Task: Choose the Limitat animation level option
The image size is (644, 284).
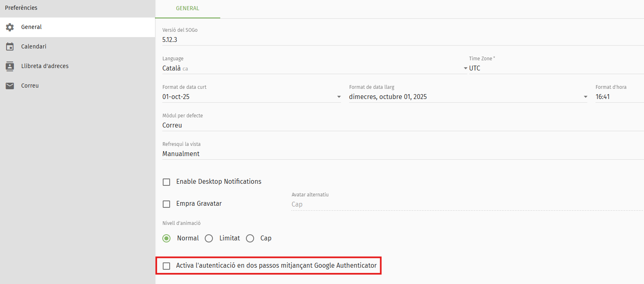Action: click(209, 238)
